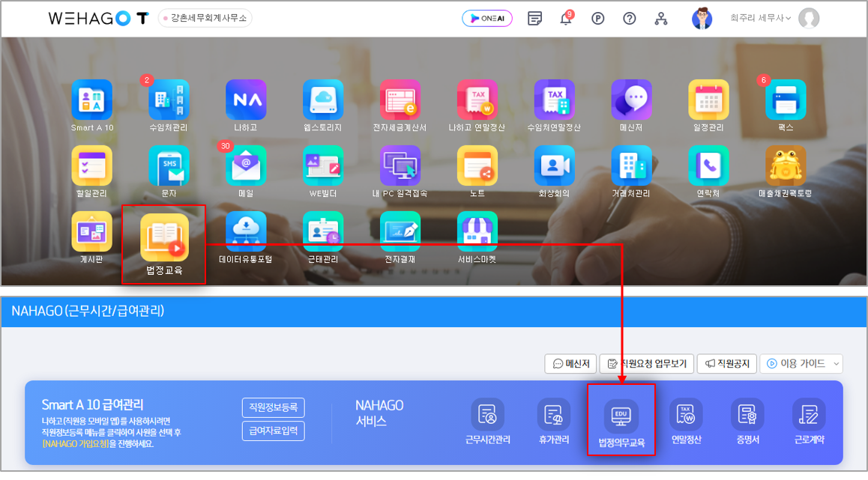Launch the 화상회의 video meeting icon
Viewport: 868px width, 480px height.
554,166
